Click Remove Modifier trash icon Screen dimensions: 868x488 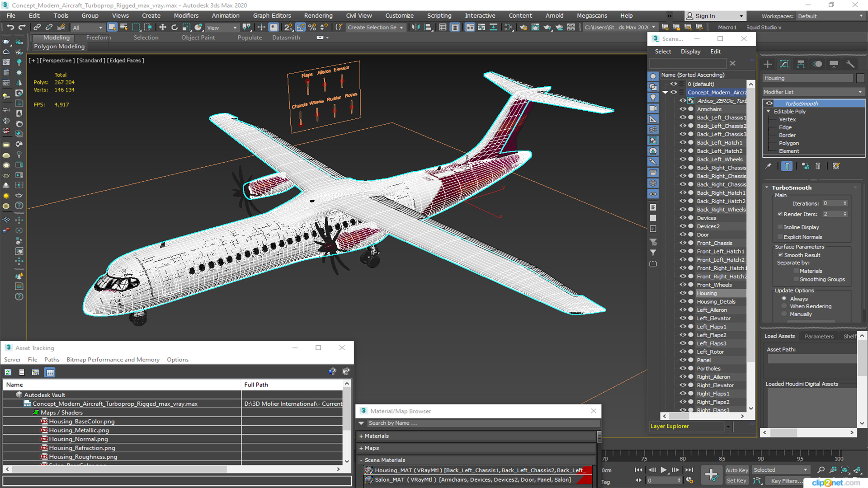point(818,166)
